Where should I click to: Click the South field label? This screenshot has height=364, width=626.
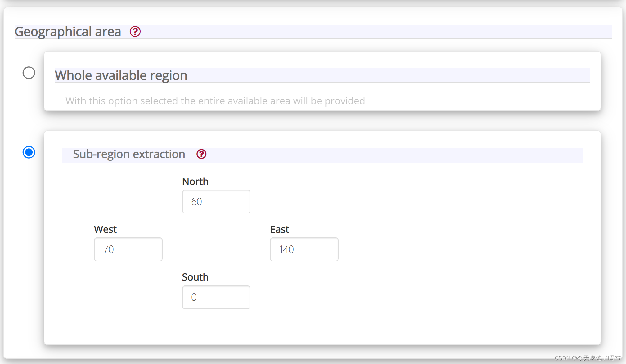(195, 277)
